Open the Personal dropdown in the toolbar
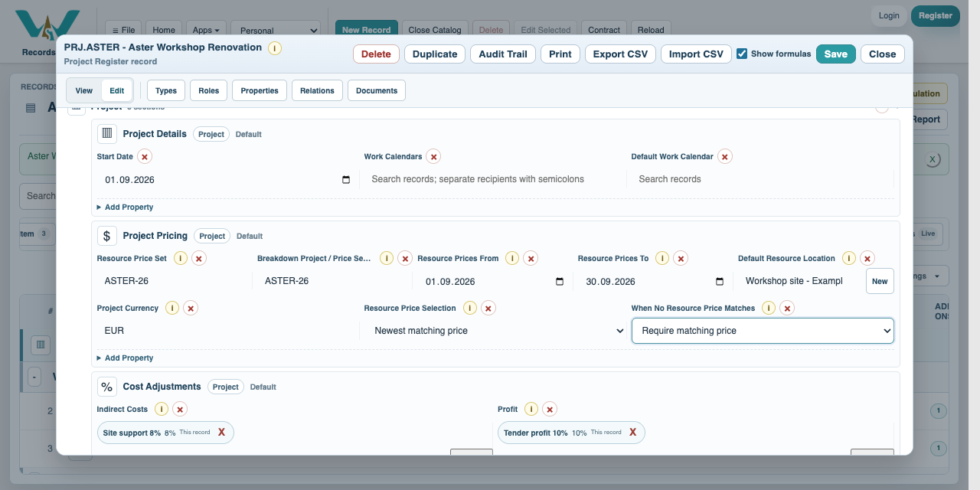980x490 pixels. coord(276,30)
